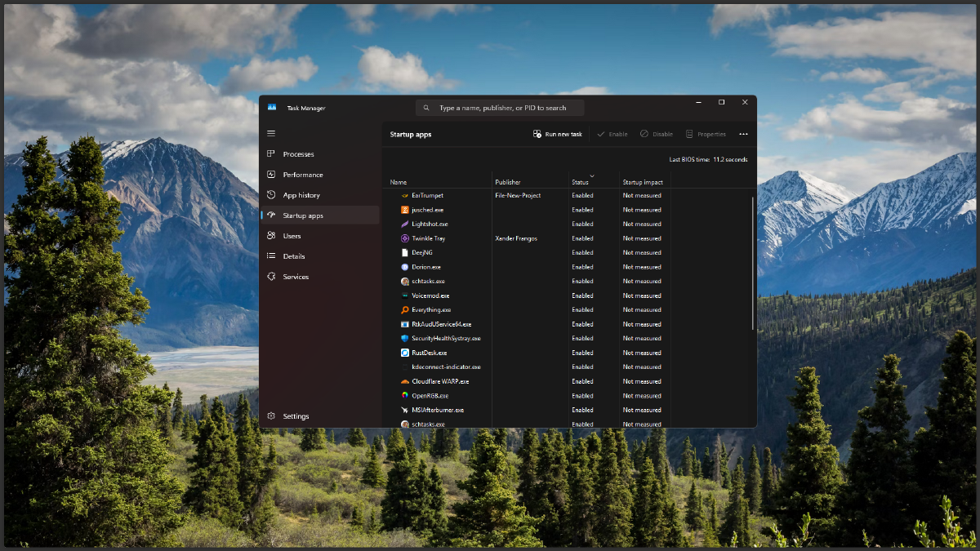The height and width of the screenshot is (551, 980).
Task: Open the Services page via gear-puzzle icon
Action: [x=271, y=277]
